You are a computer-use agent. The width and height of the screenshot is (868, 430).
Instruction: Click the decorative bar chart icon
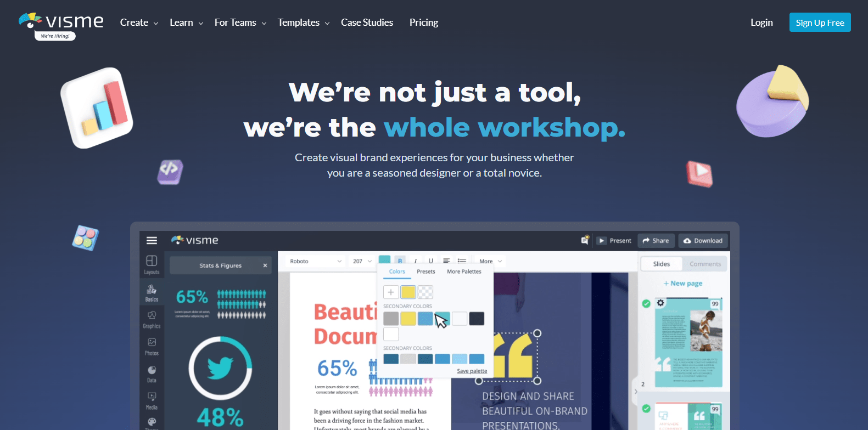97,107
